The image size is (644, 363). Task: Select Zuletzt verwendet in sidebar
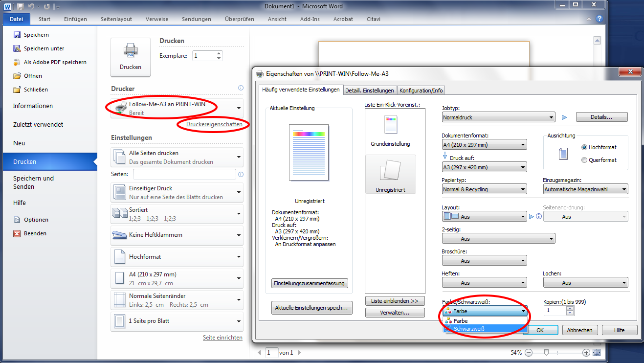click(x=38, y=125)
